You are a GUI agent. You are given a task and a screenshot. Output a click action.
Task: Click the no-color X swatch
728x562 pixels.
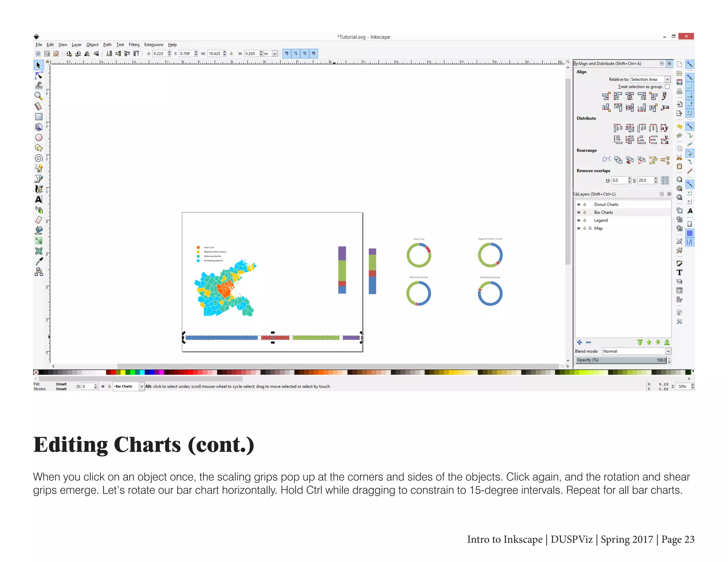coord(36,372)
